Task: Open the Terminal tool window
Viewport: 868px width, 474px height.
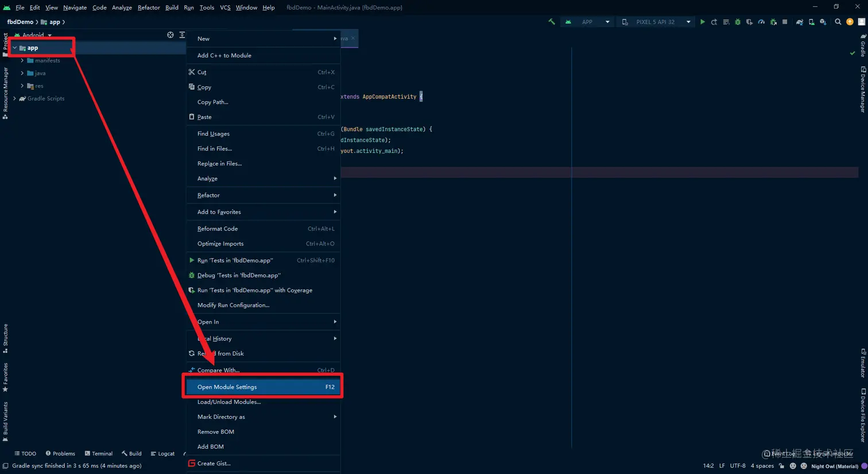Action: coord(98,453)
